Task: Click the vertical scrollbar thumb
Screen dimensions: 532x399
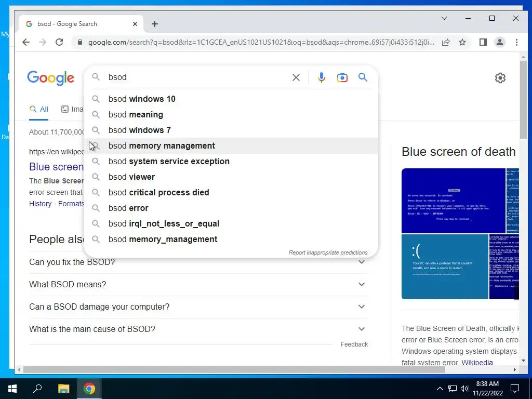Action: [x=523, y=99]
